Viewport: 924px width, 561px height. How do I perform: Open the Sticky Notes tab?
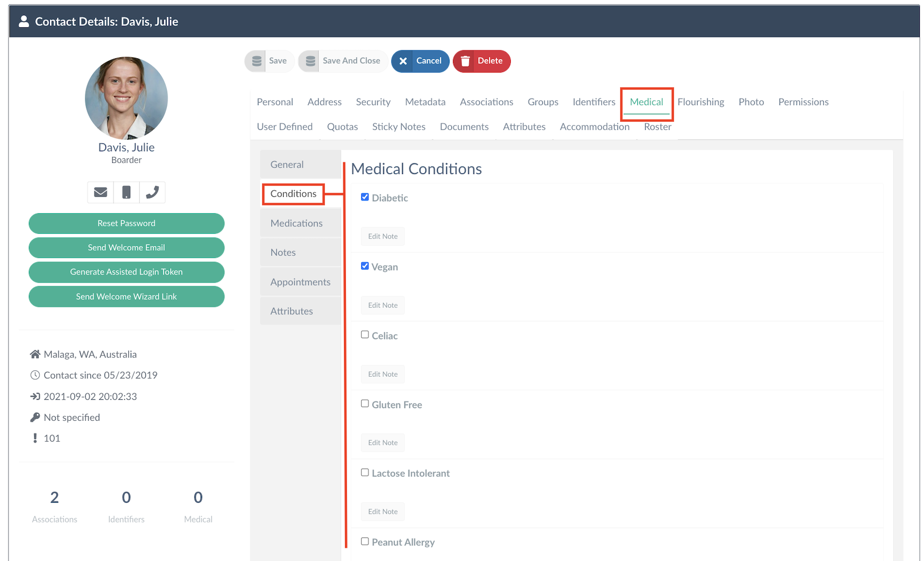point(398,127)
